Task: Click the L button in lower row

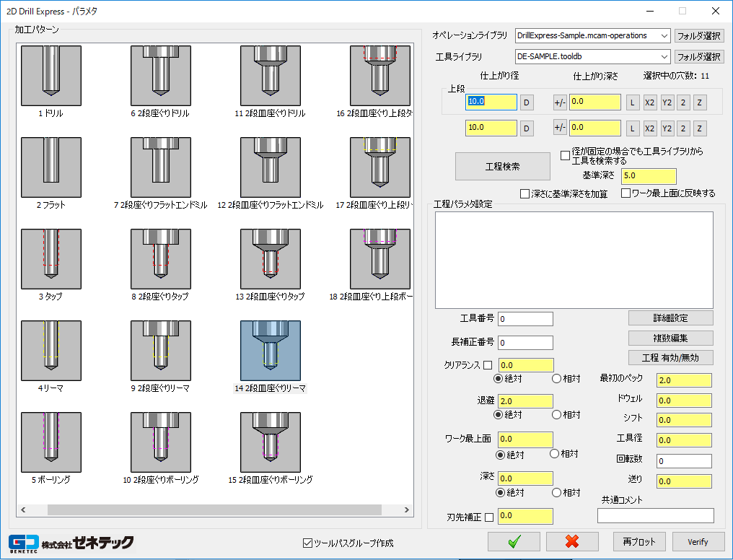Action: tap(633, 128)
